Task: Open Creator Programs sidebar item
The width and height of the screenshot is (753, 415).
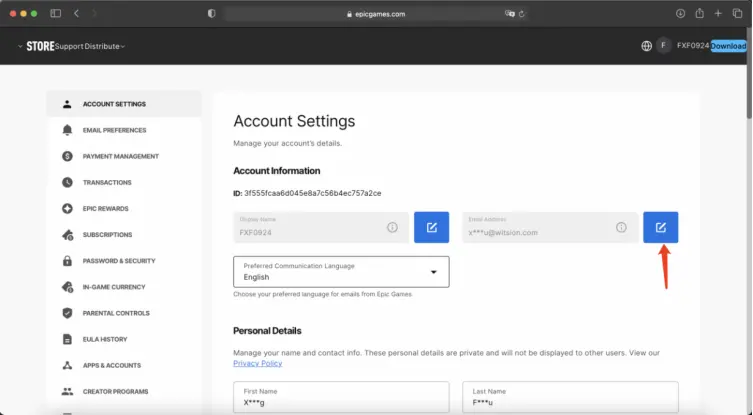Action: (x=124, y=391)
